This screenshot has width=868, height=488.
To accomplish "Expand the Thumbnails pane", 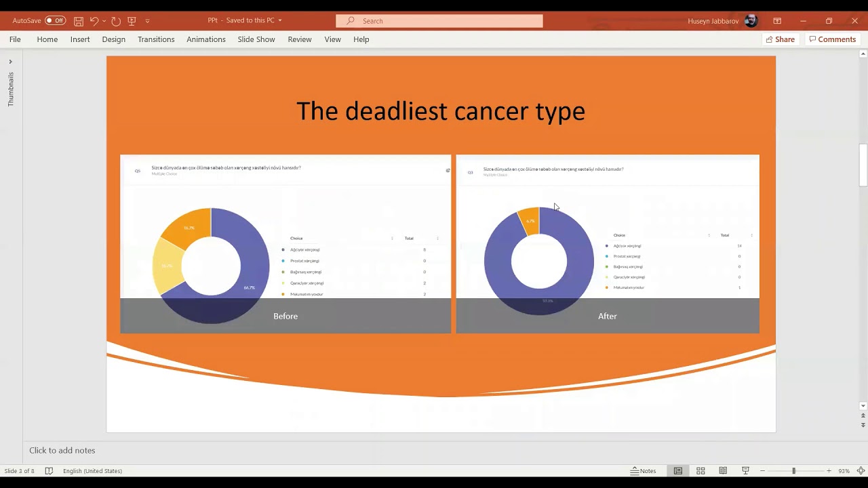I will (10, 62).
